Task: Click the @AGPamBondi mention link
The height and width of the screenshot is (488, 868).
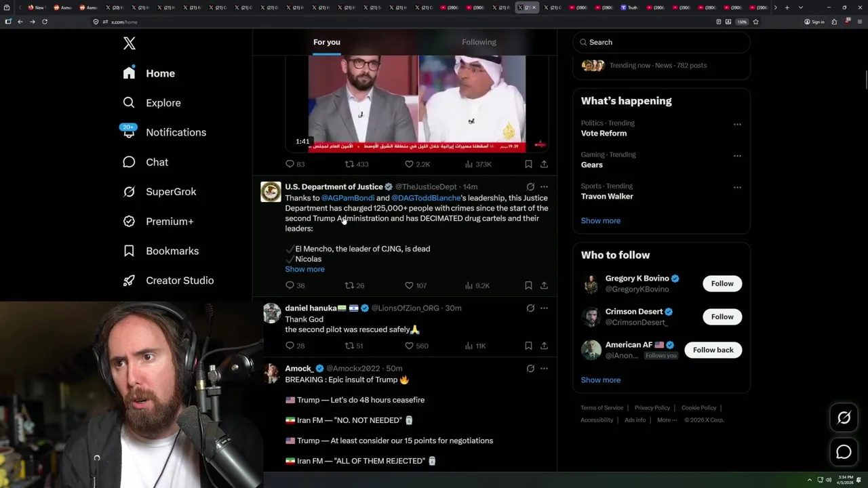Action: pyautogui.click(x=348, y=198)
